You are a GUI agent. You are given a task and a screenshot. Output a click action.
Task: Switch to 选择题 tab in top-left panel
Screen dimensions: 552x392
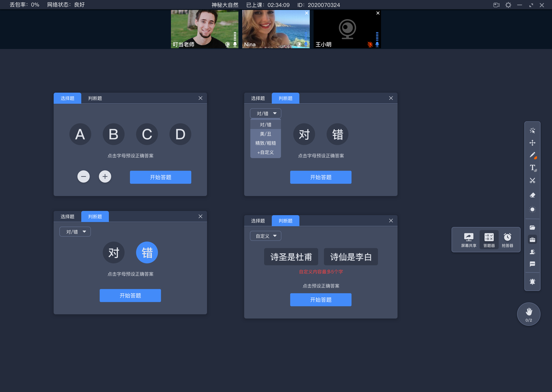click(67, 98)
